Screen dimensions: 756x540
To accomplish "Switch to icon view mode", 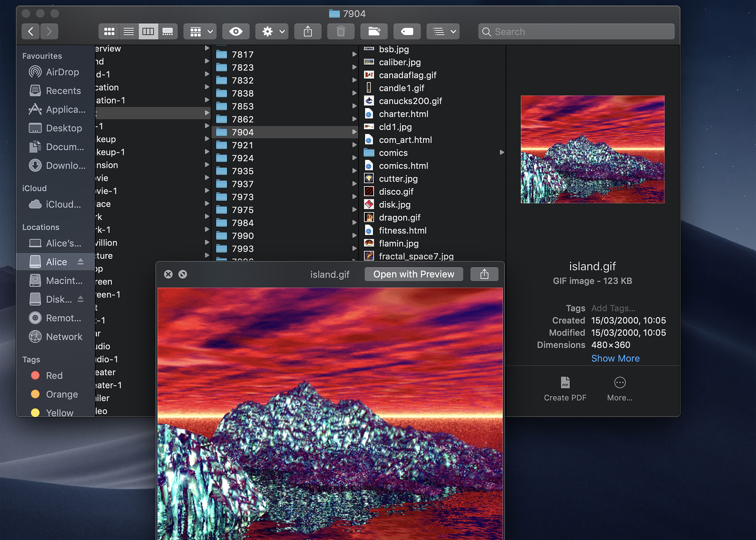I will (109, 32).
